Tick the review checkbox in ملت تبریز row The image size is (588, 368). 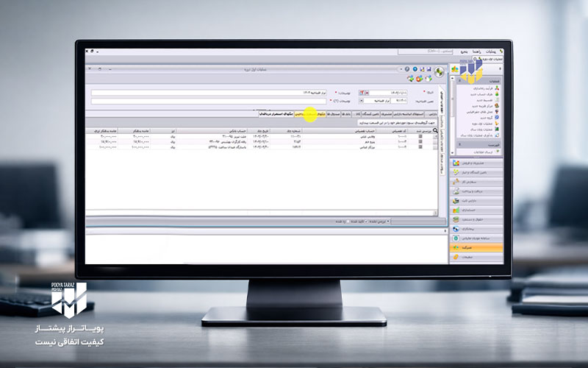pyautogui.click(x=420, y=137)
